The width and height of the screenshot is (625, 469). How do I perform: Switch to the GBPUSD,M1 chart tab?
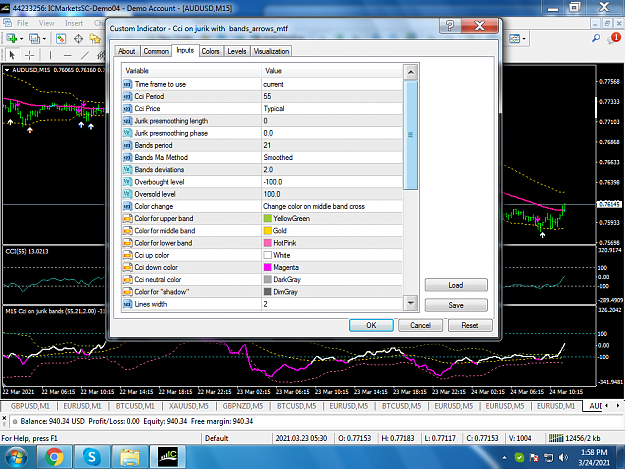[30, 406]
